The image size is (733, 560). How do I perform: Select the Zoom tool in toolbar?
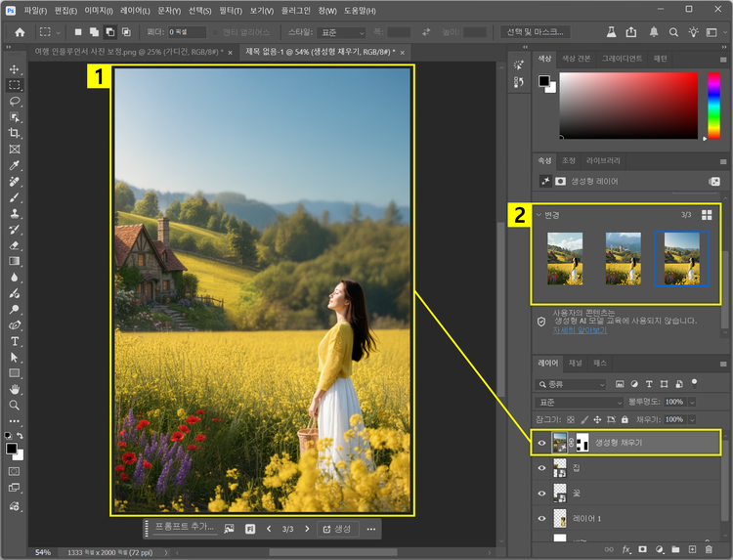(x=15, y=405)
